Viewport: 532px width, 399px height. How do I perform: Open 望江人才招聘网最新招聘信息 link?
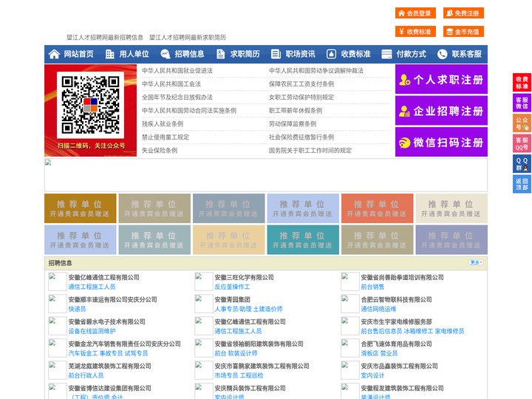point(105,38)
